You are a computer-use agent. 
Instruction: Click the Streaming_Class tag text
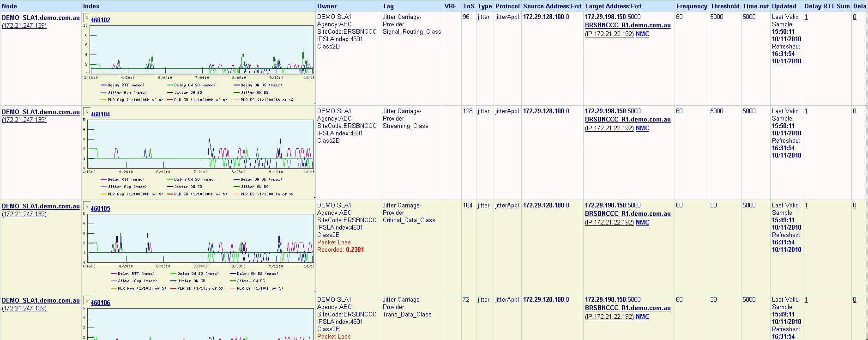click(405, 126)
